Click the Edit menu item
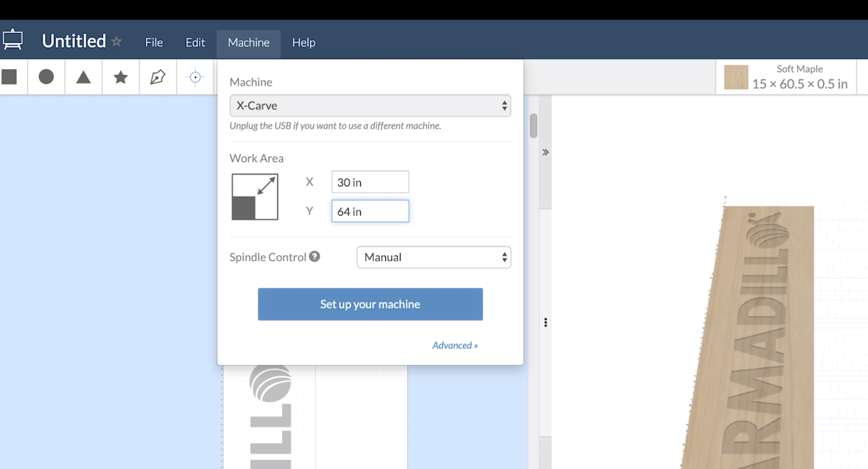 pyautogui.click(x=195, y=42)
